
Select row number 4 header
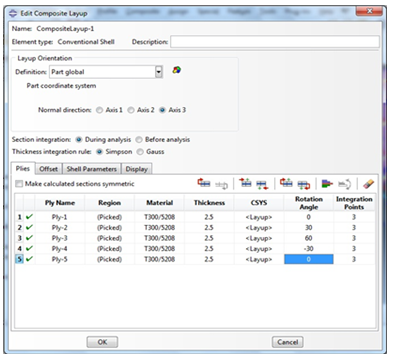tap(19, 249)
